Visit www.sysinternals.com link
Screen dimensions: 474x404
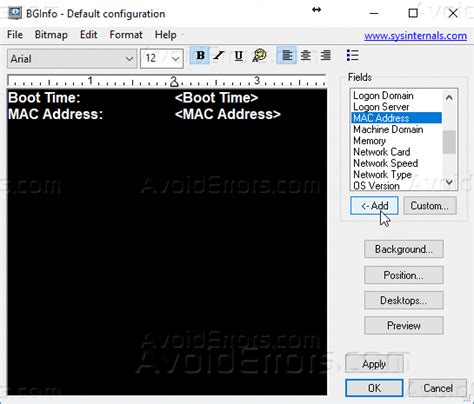[415, 36]
